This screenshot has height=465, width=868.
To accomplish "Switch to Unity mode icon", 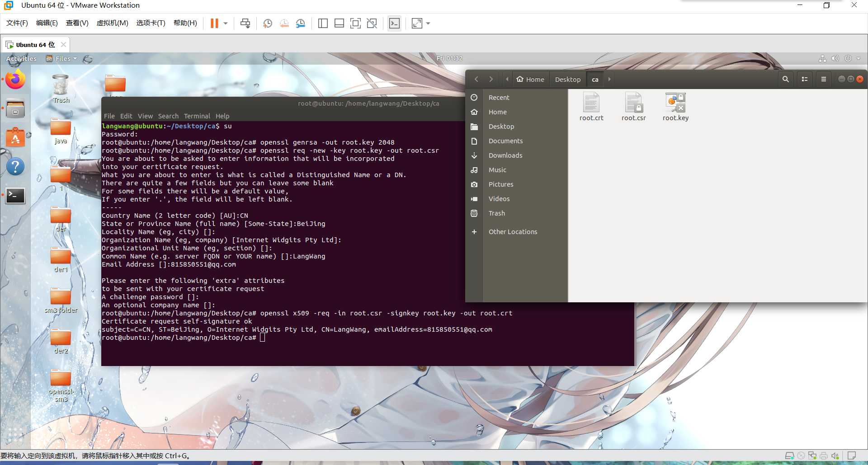I will coord(372,23).
